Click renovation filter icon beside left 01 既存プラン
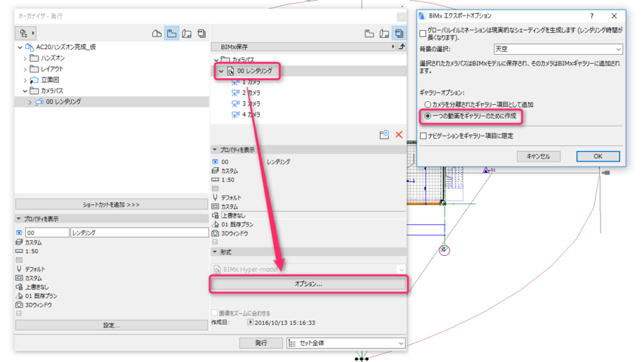 pyautogui.click(x=19, y=296)
